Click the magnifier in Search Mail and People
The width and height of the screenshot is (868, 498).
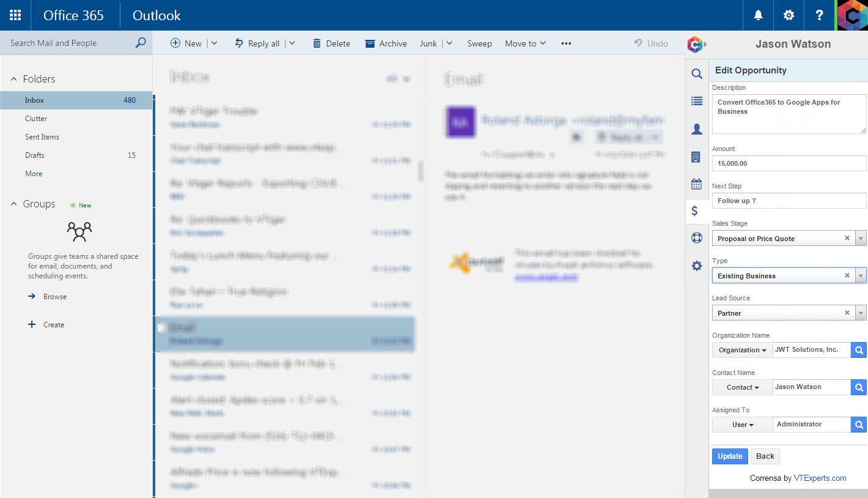[141, 43]
